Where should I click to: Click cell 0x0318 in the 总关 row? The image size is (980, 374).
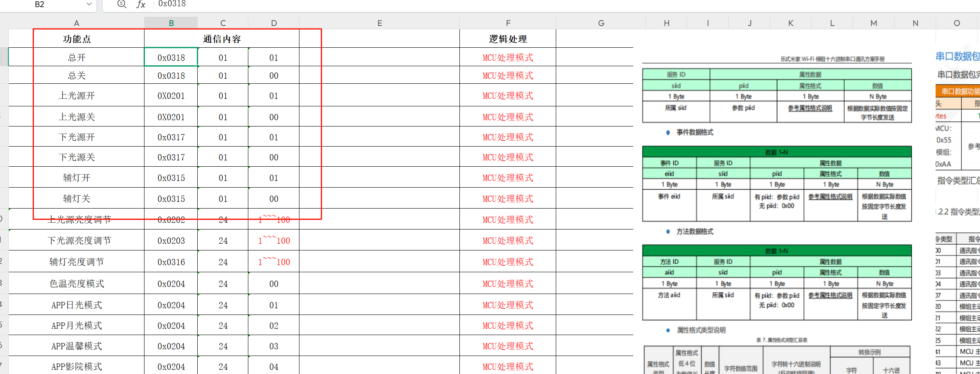click(x=171, y=75)
